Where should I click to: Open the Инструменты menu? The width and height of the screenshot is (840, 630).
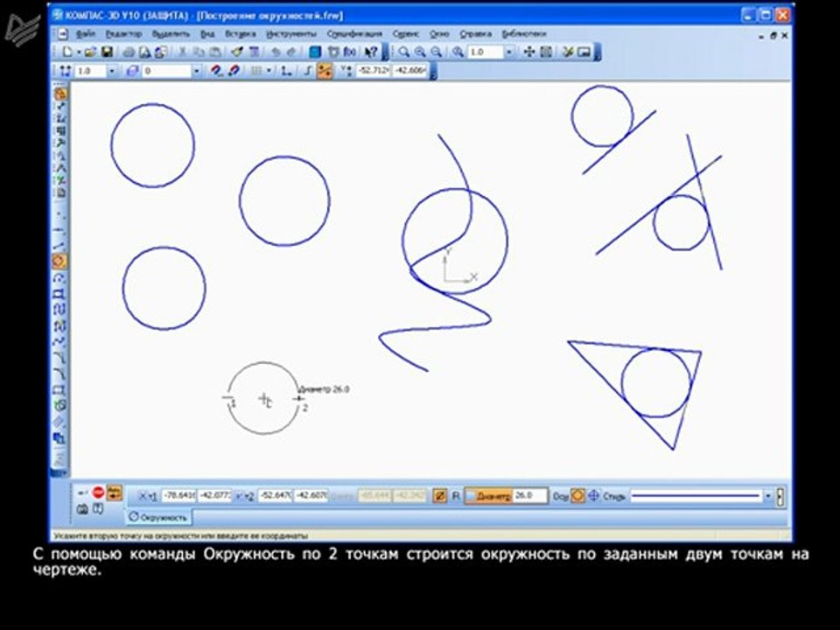pyautogui.click(x=291, y=34)
